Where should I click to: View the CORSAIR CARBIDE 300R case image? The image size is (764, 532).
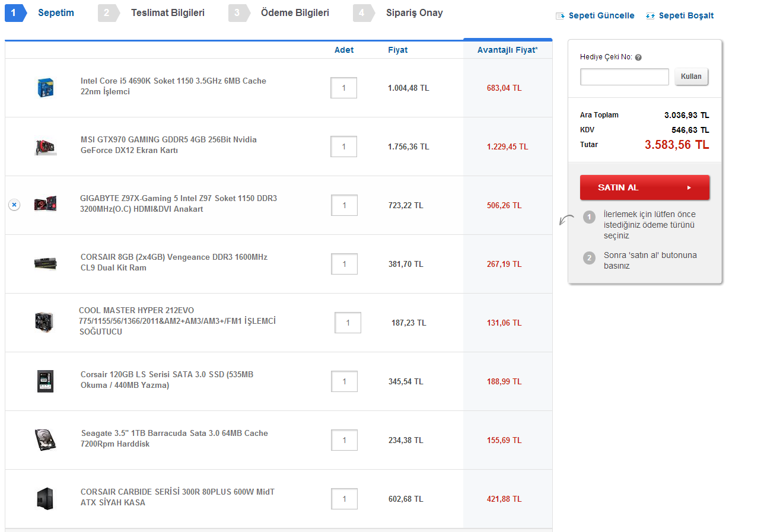point(45,498)
